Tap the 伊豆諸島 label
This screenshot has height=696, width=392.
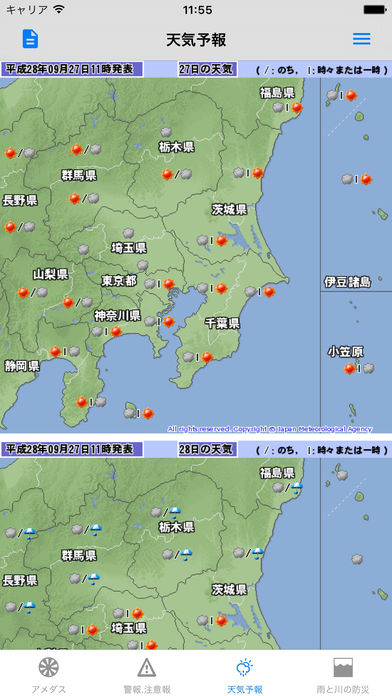click(x=347, y=282)
